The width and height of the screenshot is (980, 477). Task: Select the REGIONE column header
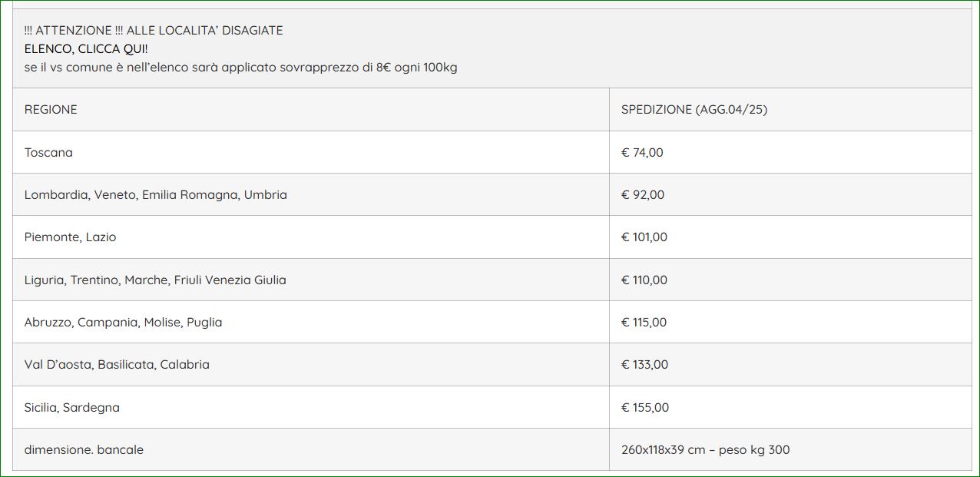[x=51, y=109]
